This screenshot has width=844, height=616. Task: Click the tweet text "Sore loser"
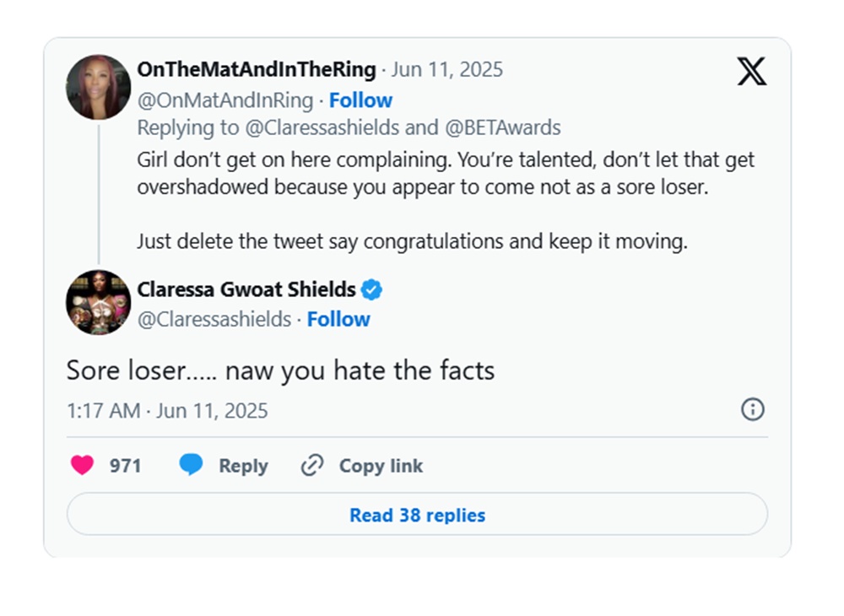pyautogui.click(x=127, y=370)
